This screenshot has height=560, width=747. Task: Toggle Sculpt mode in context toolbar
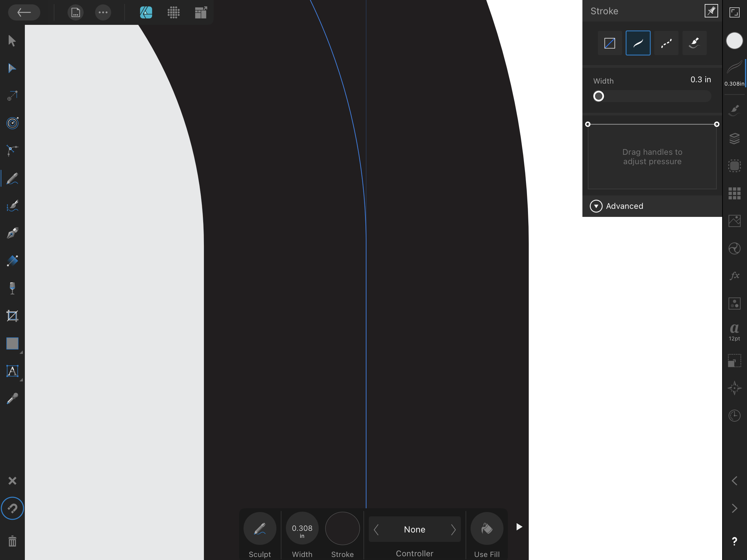[260, 528]
